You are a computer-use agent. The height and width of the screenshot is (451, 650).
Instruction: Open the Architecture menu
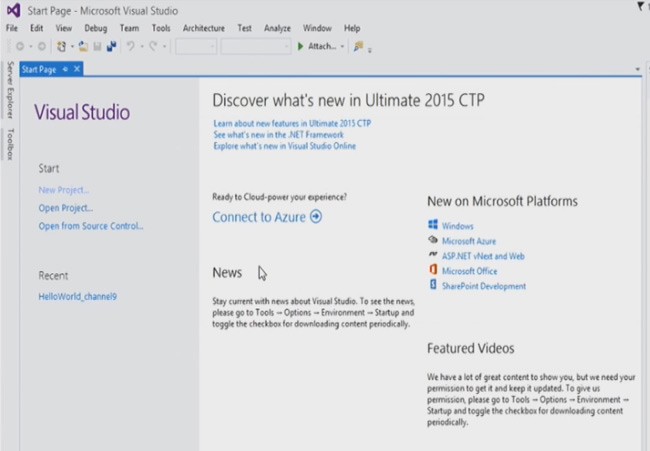click(x=204, y=28)
